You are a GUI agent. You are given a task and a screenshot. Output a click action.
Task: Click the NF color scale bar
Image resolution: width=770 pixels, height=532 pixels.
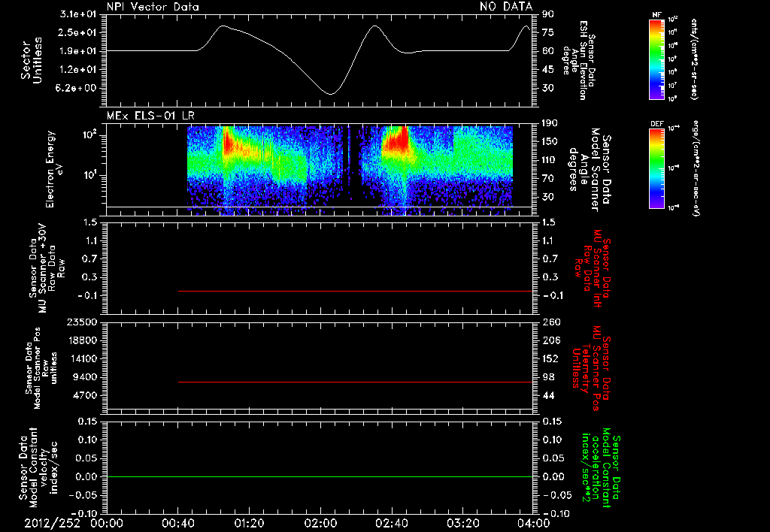click(656, 59)
